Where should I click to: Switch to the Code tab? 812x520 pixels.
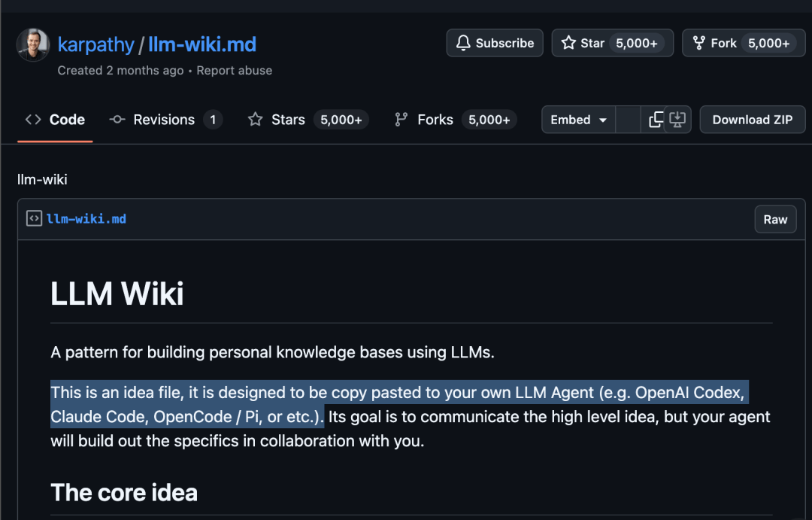coord(55,120)
